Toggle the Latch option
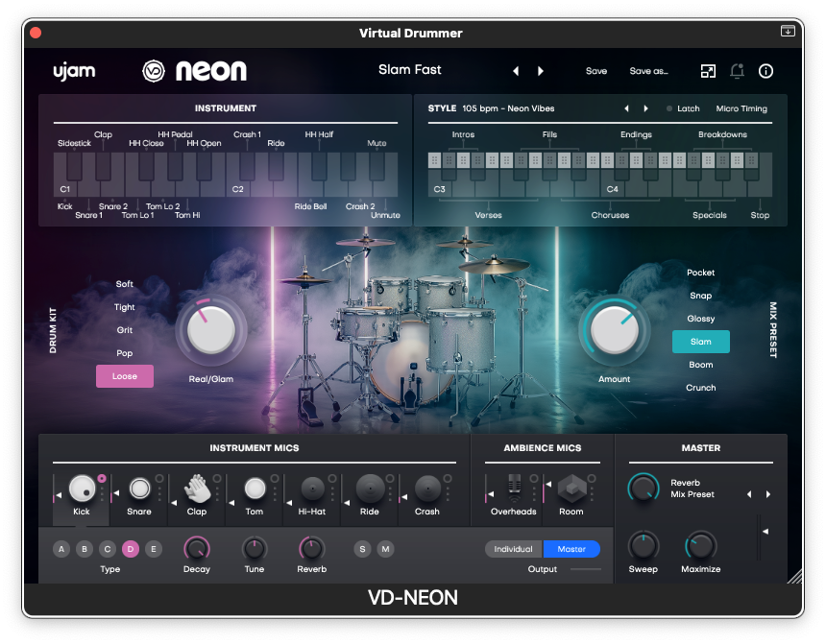The image size is (826, 644). (683, 108)
